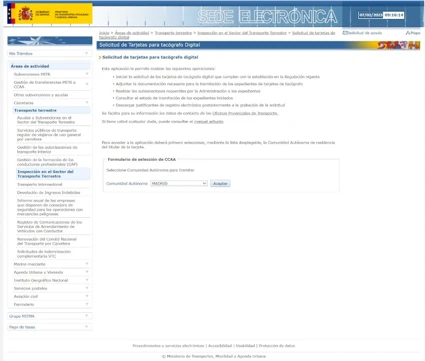Open Registro de Comunicaciones de Arrendamiento de Vehículos con Conductor

[49, 226]
